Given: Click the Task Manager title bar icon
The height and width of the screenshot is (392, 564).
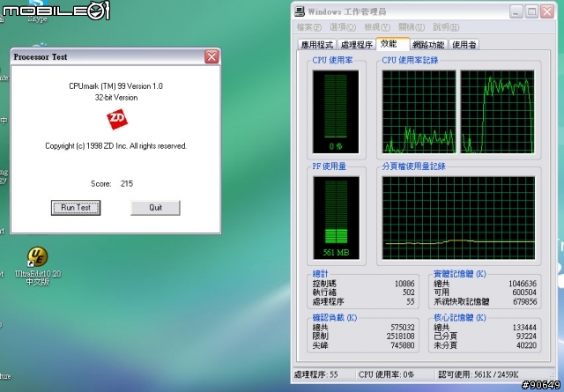Looking at the screenshot, I should coord(300,11).
